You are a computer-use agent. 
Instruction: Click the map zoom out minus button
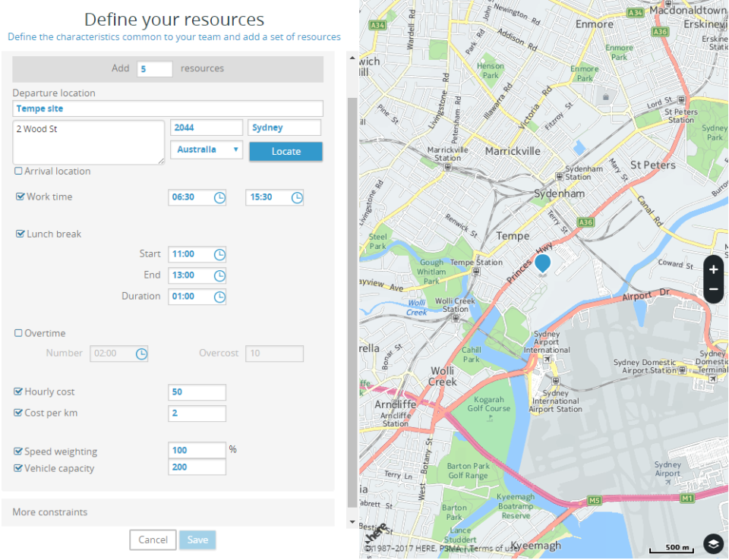click(714, 290)
